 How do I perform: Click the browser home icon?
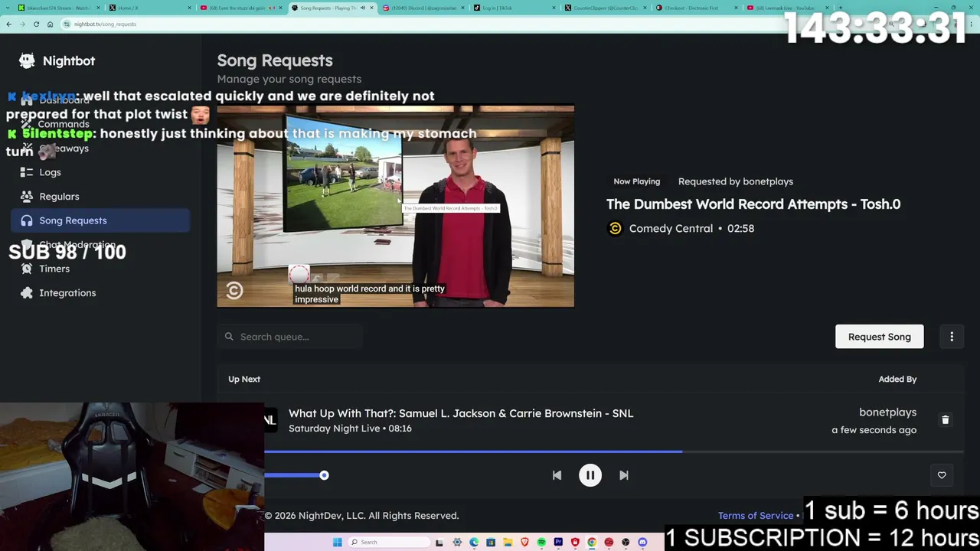tap(50, 24)
